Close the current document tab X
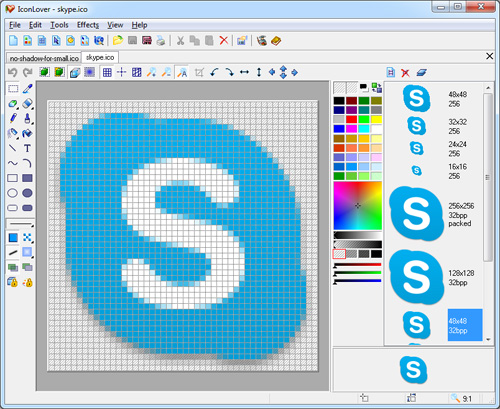 point(489,56)
